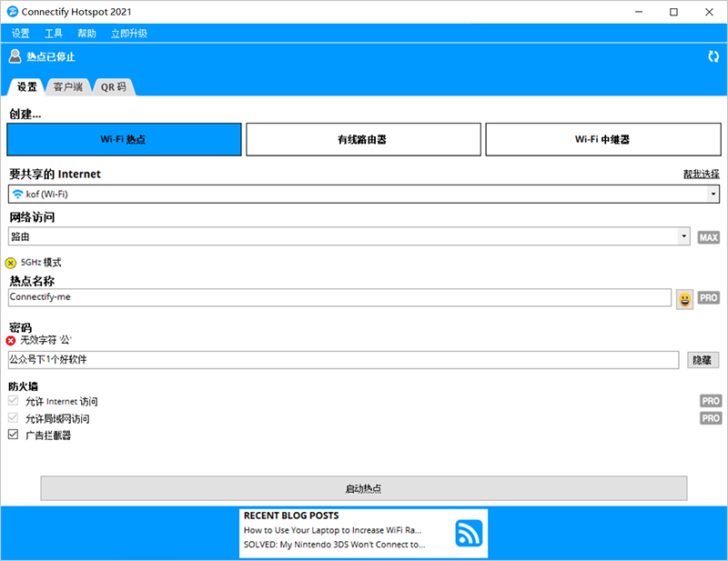Open the 要共享的 Internet dropdown showing kof (Wi-Fi)
This screenshot has height=561, width=728.
click(363, 194)
